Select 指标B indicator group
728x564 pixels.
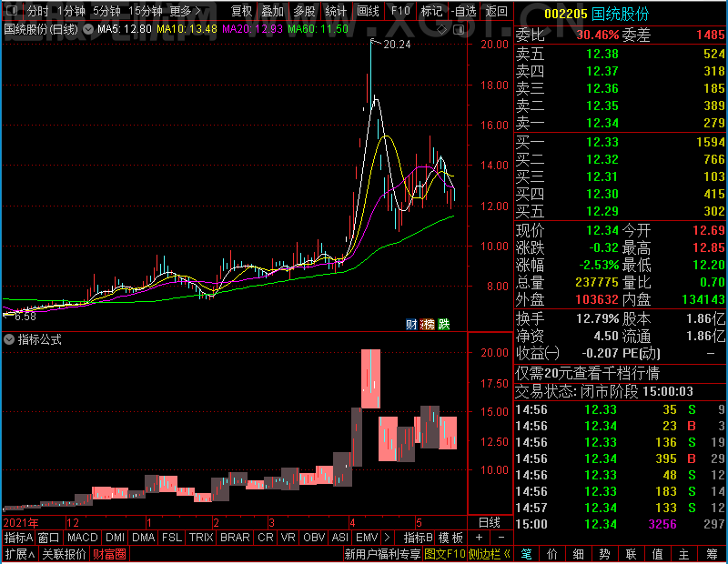click(x=419, y=538)
